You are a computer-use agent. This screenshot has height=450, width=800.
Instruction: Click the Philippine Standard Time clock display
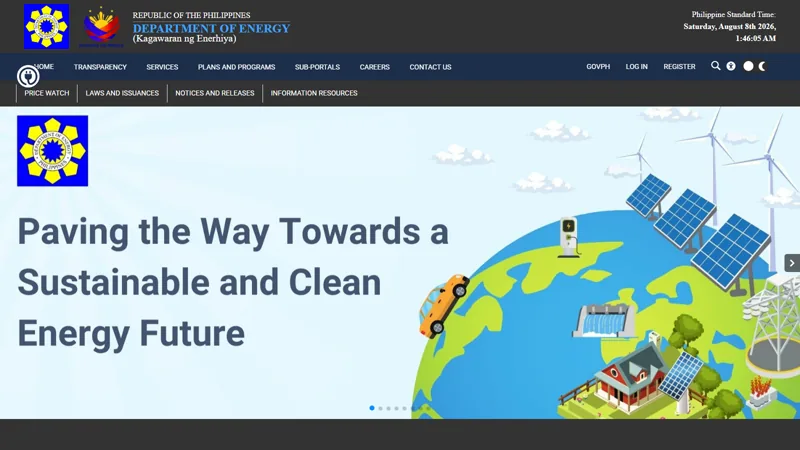click(730, 27)
